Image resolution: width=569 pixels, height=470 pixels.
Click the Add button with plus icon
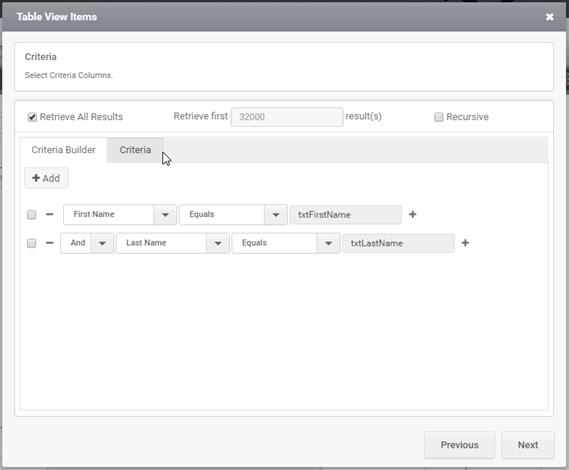(46, 178)
